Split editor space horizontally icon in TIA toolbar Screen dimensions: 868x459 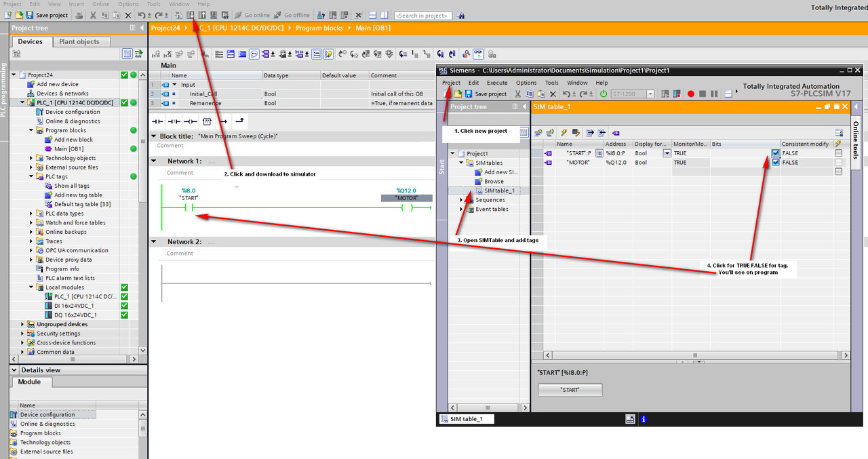373,15
